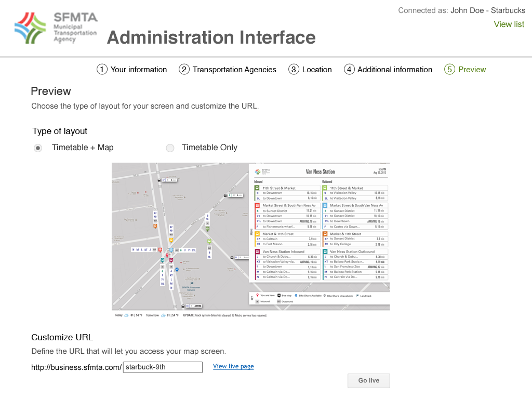The width and height of the screenshot is (532, 399).
Task: Click the Van Ness Station title in preview
Action: [320, 171]
